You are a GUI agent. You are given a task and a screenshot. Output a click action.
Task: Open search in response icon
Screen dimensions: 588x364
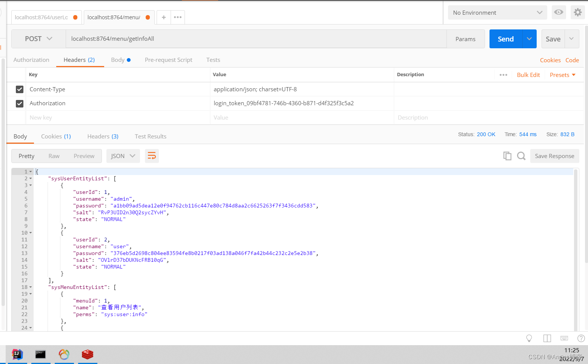pyautogui.click(x=521, y=156)
